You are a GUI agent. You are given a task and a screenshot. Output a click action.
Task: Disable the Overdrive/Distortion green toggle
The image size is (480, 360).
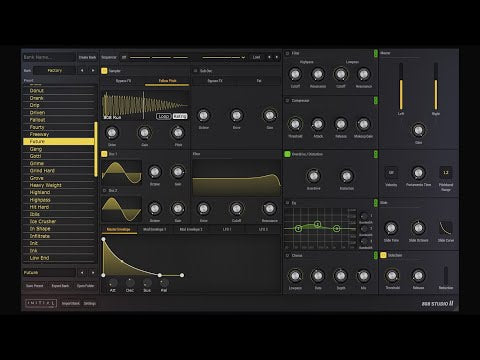click(x=287, y=154)
